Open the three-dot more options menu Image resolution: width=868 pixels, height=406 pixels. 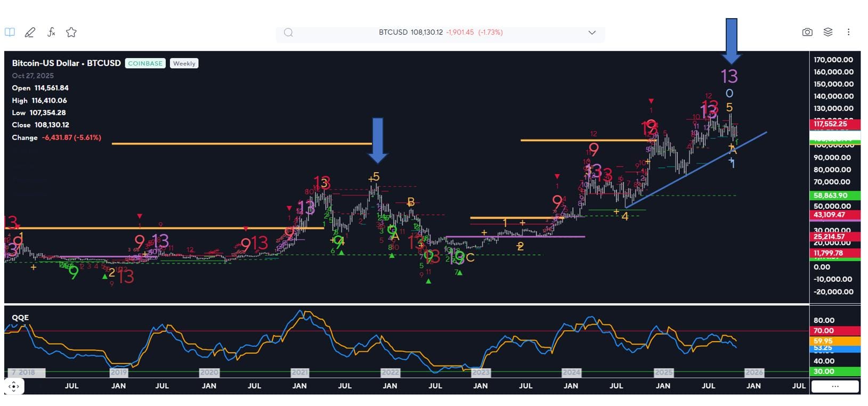(x=848, y=33)
